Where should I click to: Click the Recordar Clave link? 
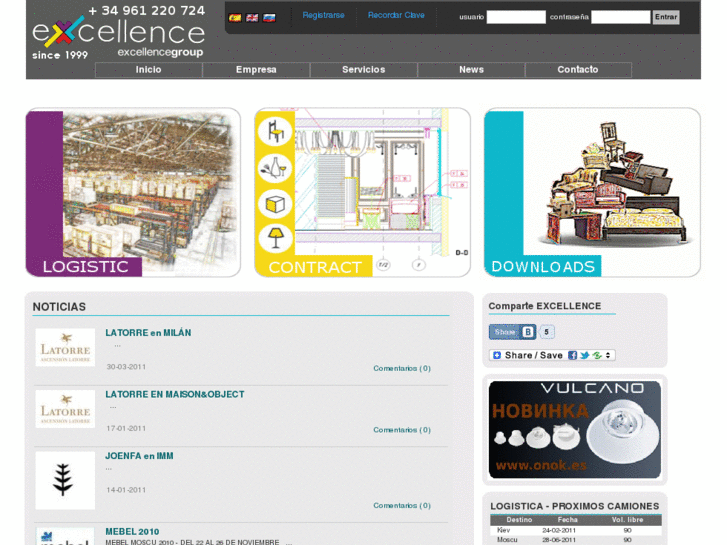click(x=396, y=15)
